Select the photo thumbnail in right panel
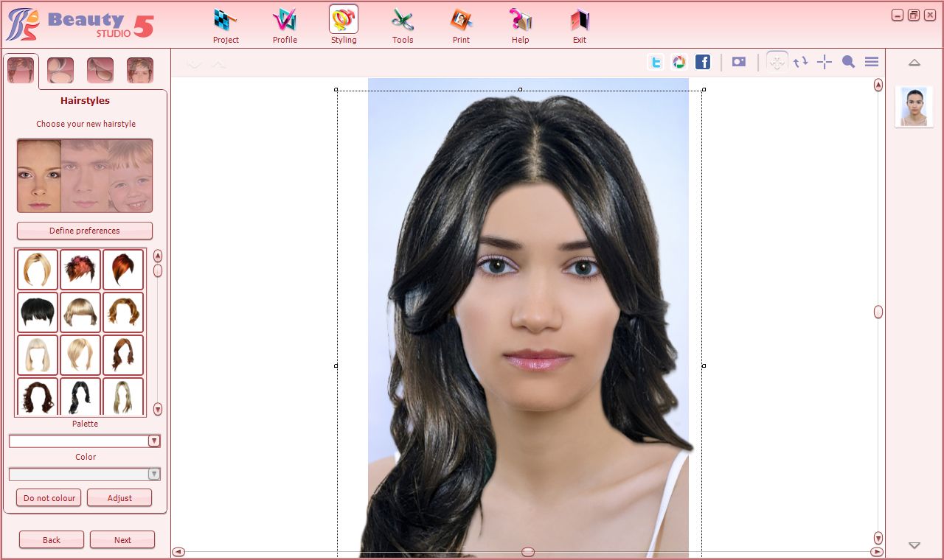This screenshot has width=944, height=560. click(x=914, y=107)
